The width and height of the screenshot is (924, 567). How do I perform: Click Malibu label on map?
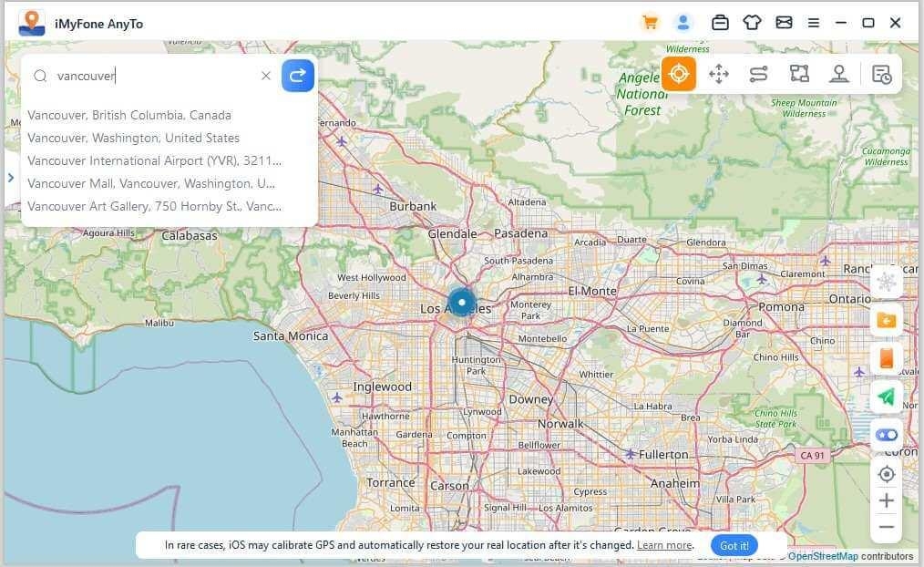pyautogui.click(x=159, y=323)
